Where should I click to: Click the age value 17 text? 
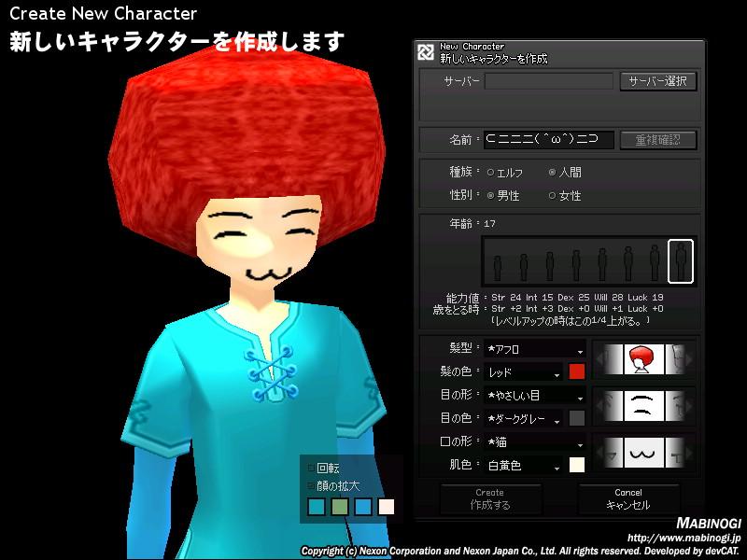pos(489,223)
